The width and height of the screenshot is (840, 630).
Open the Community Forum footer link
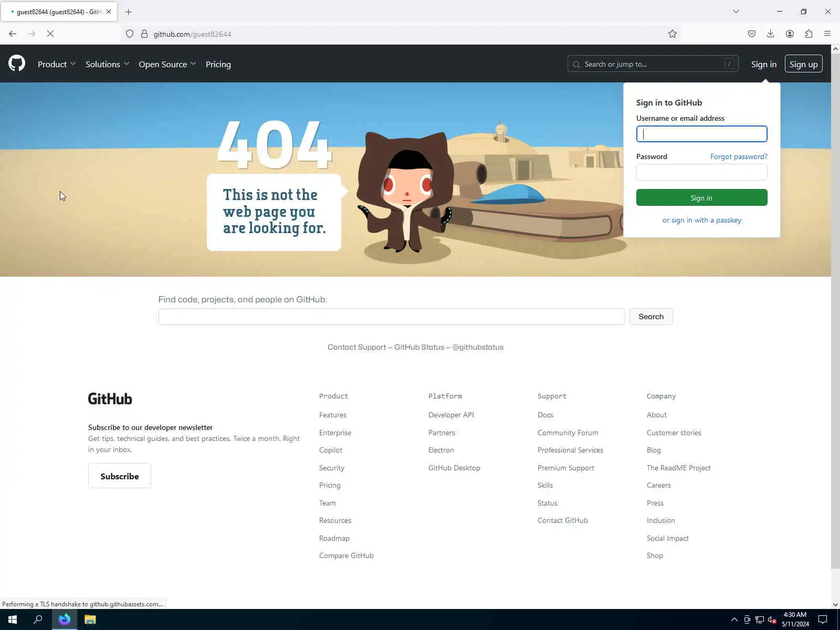pos(568,433)
